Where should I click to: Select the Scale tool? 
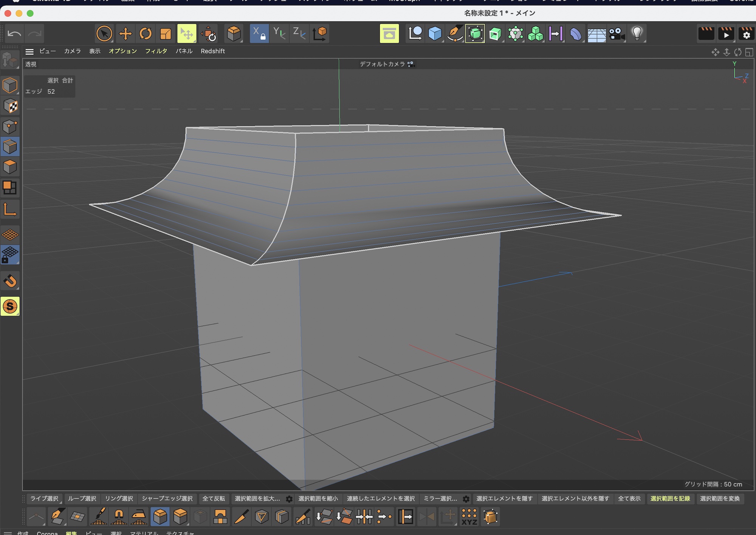[x=166, y=34]
